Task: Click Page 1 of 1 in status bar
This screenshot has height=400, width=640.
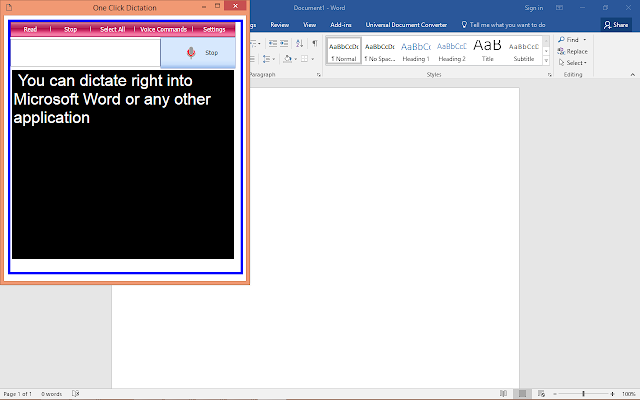Action: coord(17,394)
